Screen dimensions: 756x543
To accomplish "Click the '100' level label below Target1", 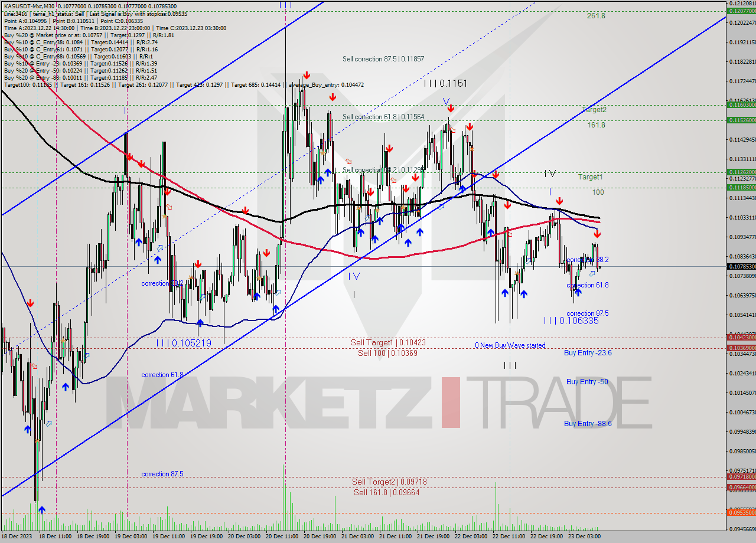I will click(598, 192).
